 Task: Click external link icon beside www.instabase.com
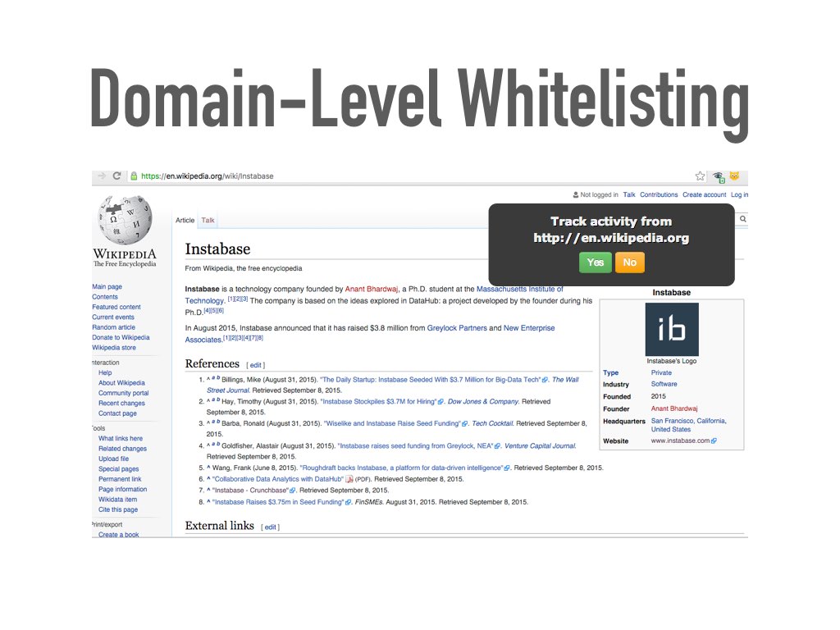(x=714, y=441)
